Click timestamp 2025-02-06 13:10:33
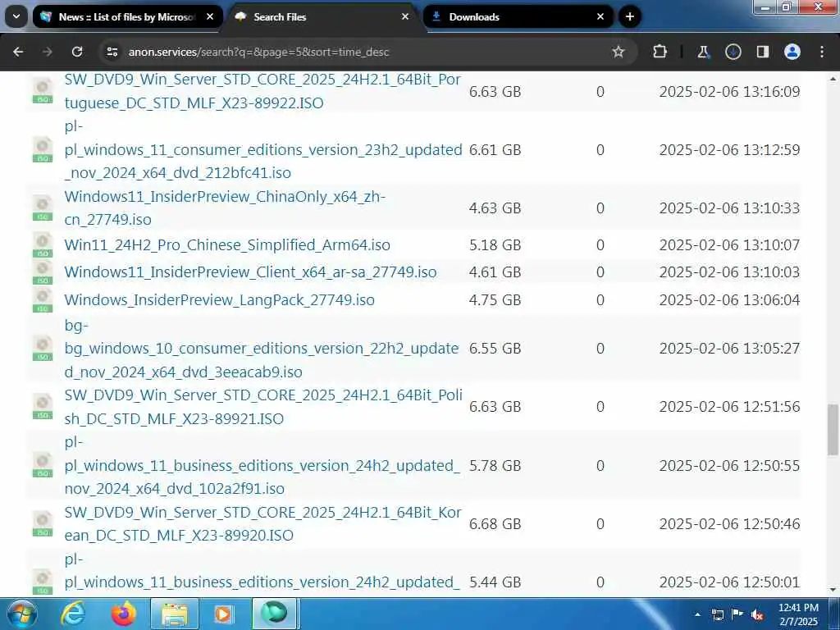840x630 pixels. [x=729, y=208]
